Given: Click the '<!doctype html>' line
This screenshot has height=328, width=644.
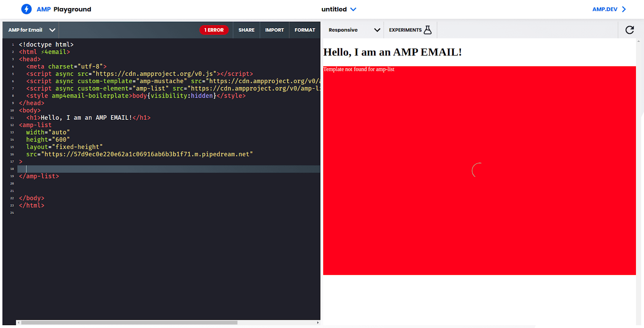Looking at the screenshot, I should pyautogui.click(x=46, y=45).
